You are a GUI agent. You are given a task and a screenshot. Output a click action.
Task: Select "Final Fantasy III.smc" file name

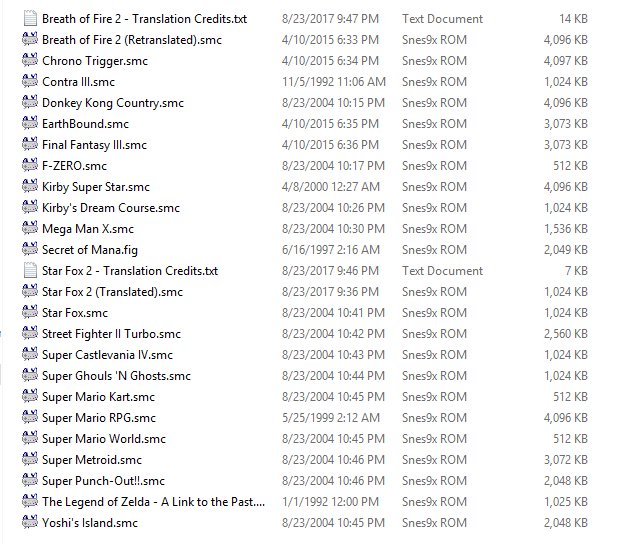pyautogui.click(x=94, y=145)
